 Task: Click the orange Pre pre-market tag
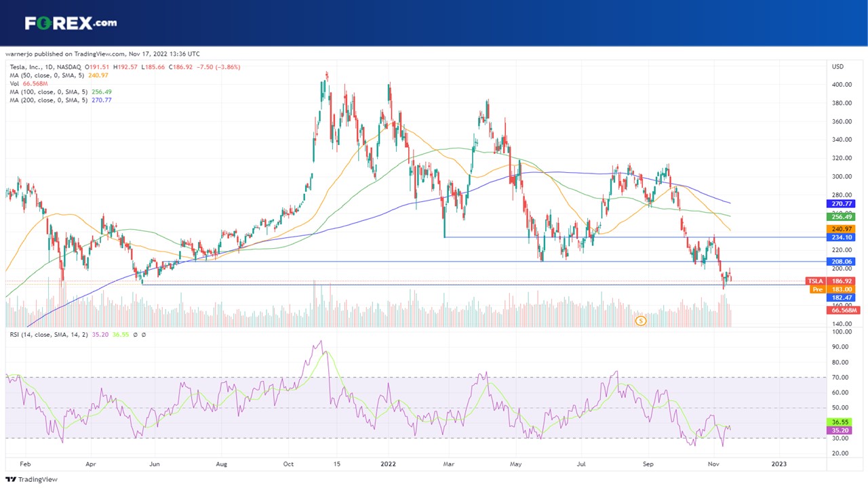[817, 289]
